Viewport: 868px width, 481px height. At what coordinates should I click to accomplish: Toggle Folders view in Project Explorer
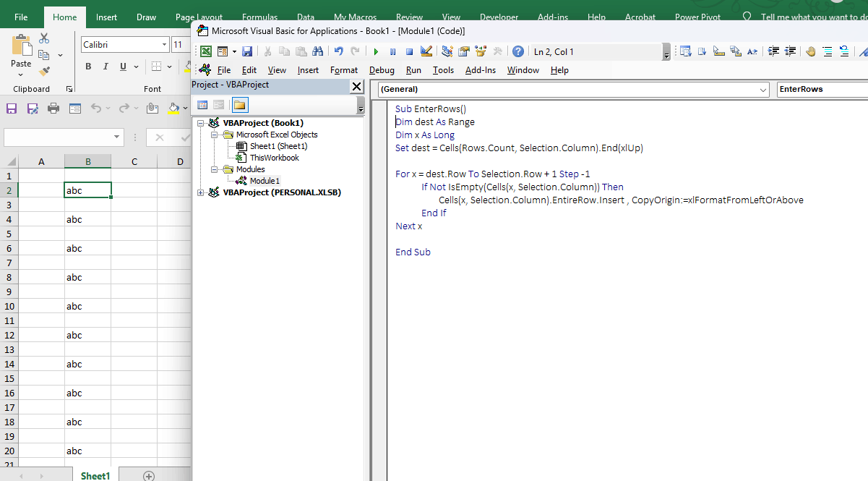point(239,104)
